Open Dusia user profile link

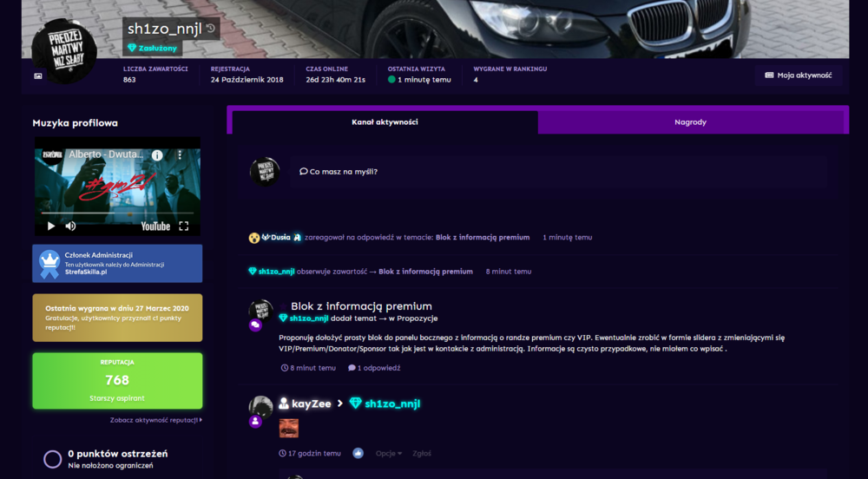[280, 237]
